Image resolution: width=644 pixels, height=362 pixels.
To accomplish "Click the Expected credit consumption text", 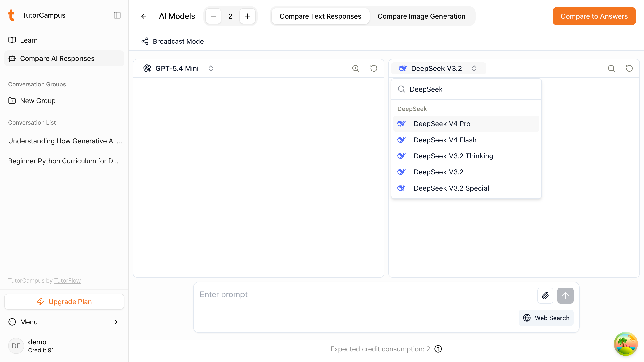I will [380, 349].
